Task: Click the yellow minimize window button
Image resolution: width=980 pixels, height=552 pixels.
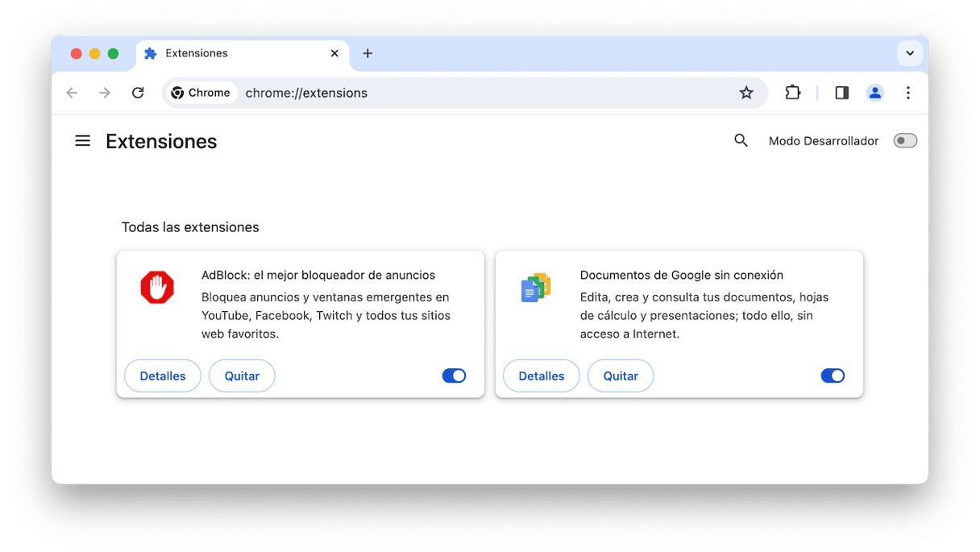Action: [94, 54]
